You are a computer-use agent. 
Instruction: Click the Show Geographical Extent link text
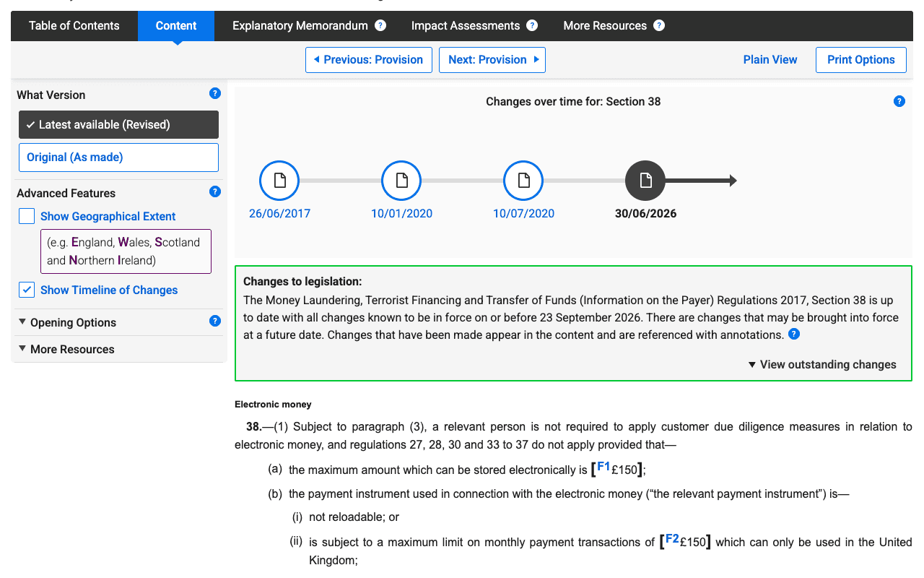coord(108,216)
